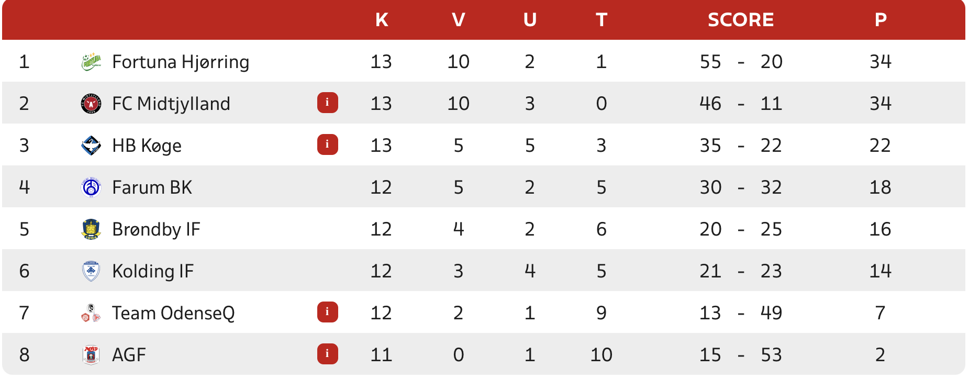Click the V wins column header
The width and height of the screenshot is (980, 379).
point(458,20)
